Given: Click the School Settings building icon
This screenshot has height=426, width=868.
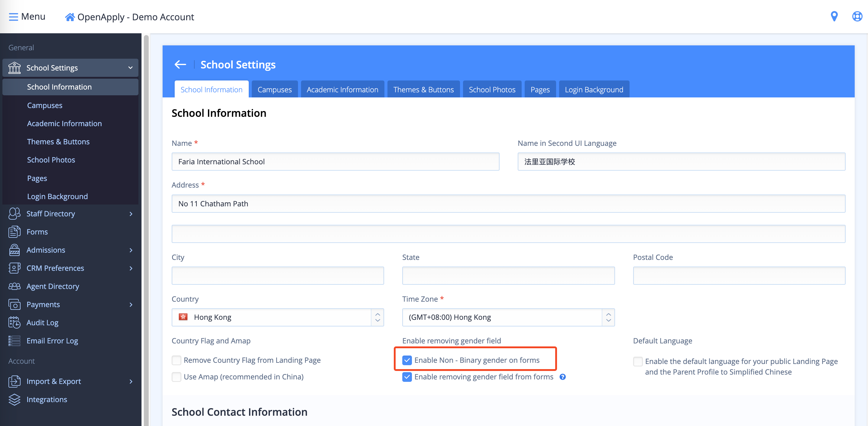Looking at the screenshot, I should (x=15, y=68).
